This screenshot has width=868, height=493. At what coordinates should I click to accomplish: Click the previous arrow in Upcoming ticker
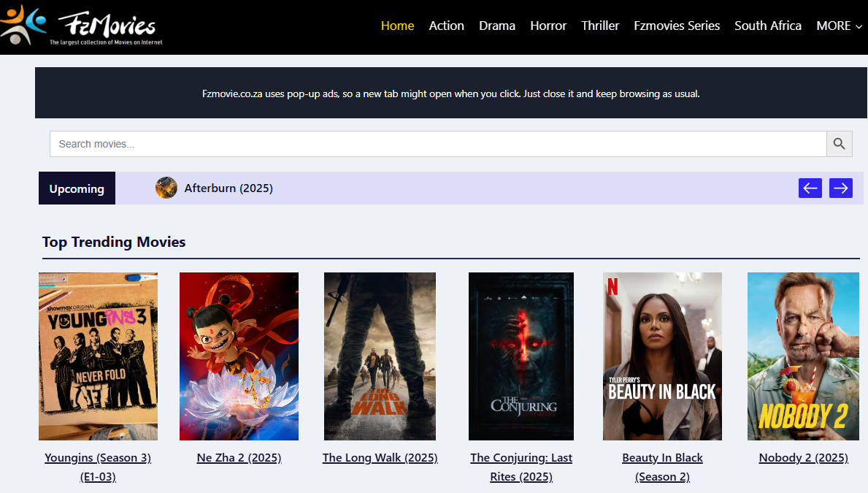[x=810, y=188]
